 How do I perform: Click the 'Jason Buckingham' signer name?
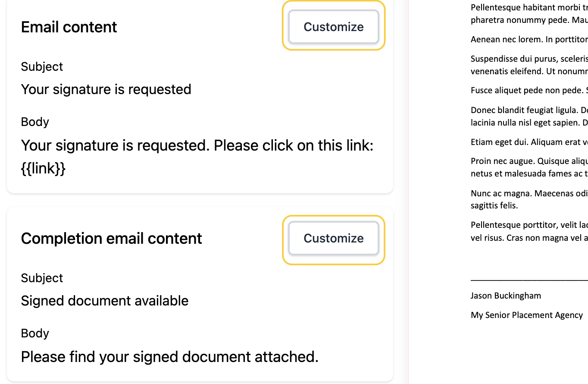pos(506,296)
